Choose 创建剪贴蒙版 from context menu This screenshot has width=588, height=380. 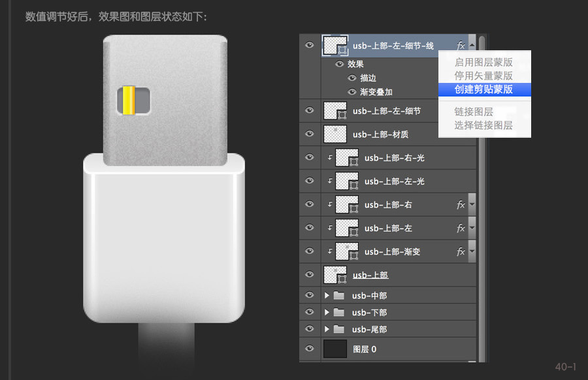tap(485, 89)
